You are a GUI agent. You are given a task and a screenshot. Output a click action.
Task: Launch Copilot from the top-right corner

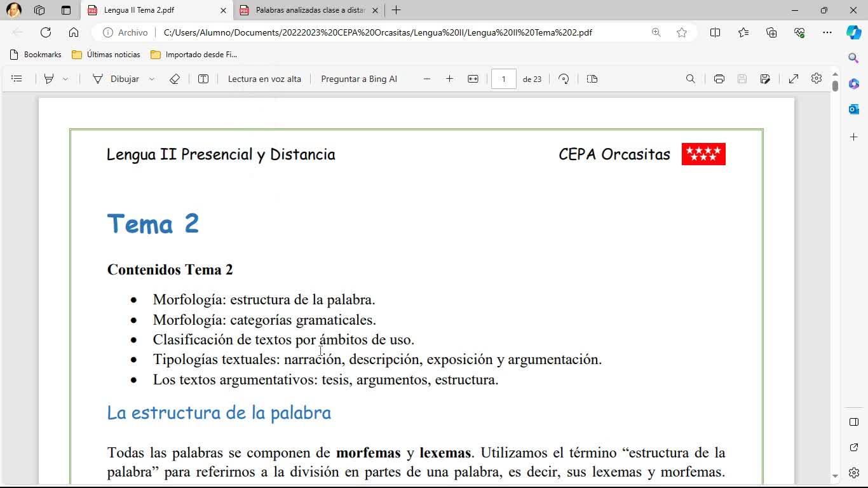click(x=853, y=32)
